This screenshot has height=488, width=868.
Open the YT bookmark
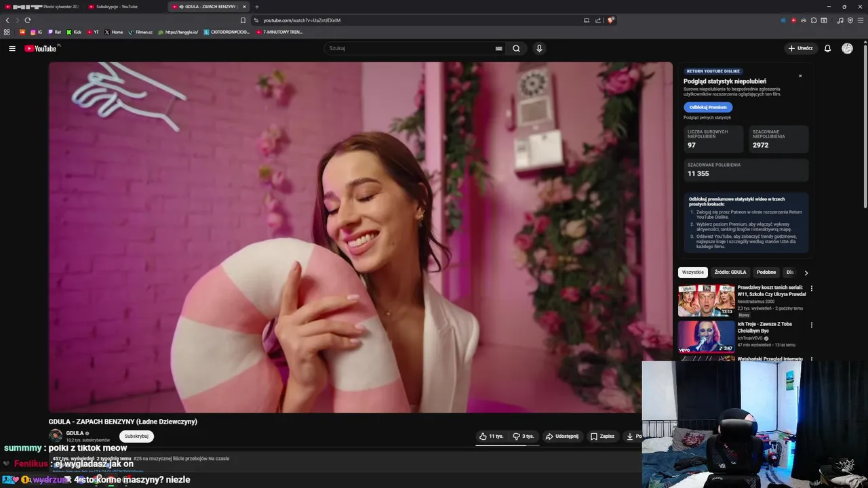tap(93, 32)
